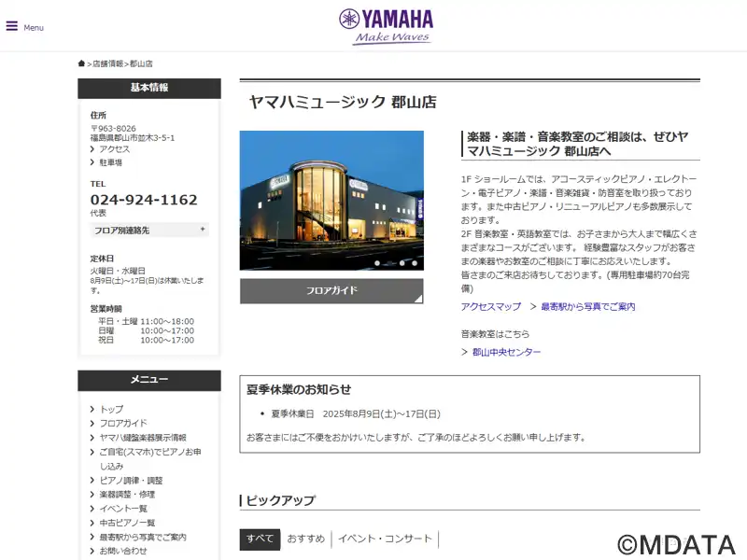This screenshot has height=560, width=747.
Task: Select the second carousel dot on photo
Action: [x=389, y=263]
